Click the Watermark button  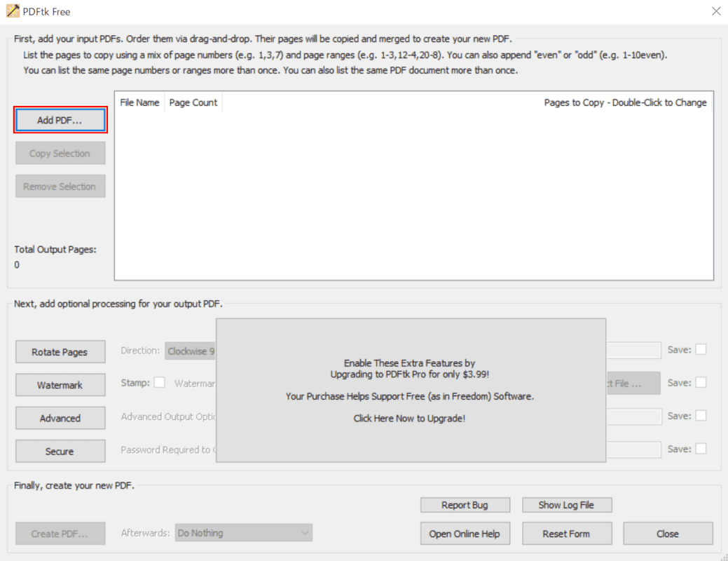(60, 385)
